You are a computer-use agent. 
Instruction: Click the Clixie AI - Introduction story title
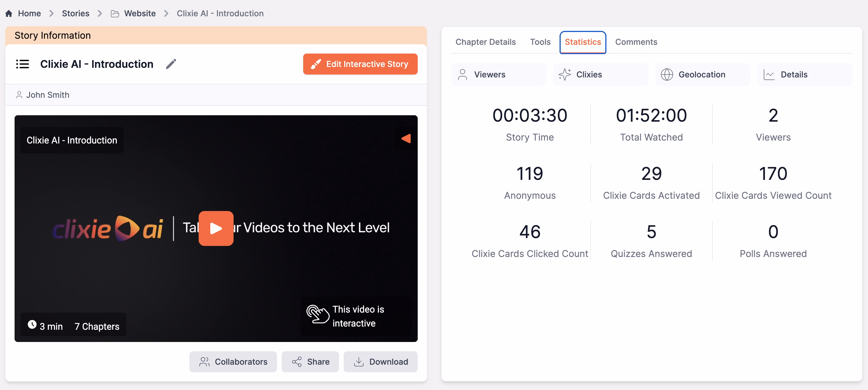point(97,64)
